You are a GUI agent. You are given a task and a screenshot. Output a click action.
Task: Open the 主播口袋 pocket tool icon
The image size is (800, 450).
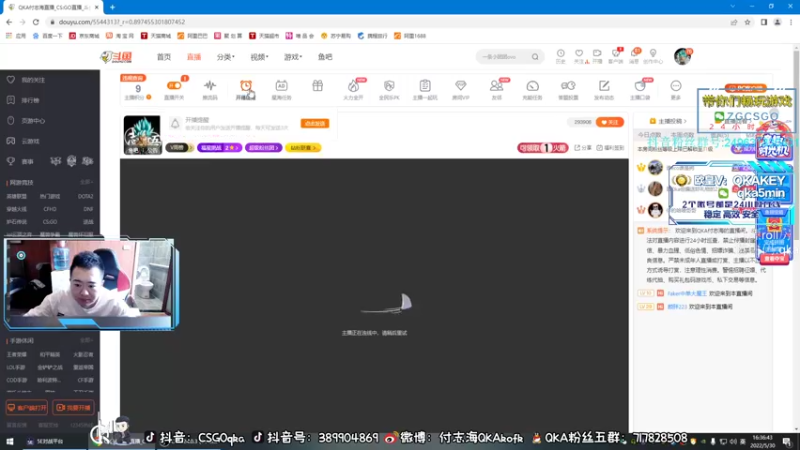[x=640, y=86]
